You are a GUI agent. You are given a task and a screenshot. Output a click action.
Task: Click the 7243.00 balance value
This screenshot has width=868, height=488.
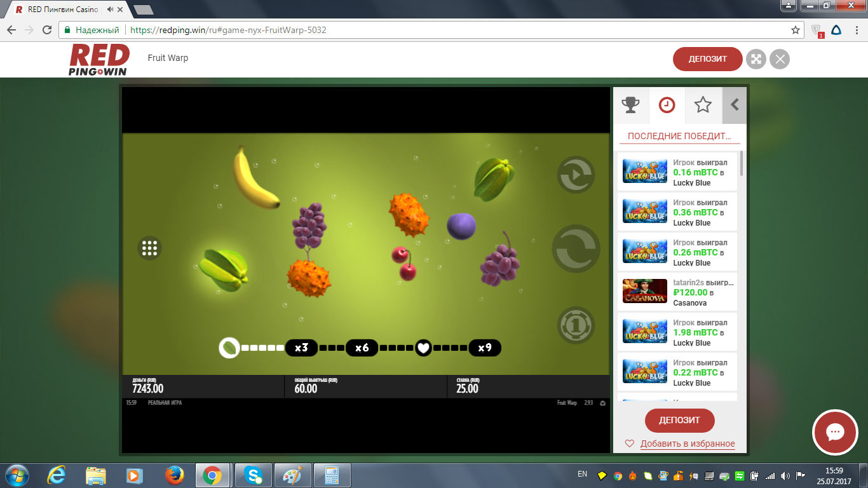[147, 389]
